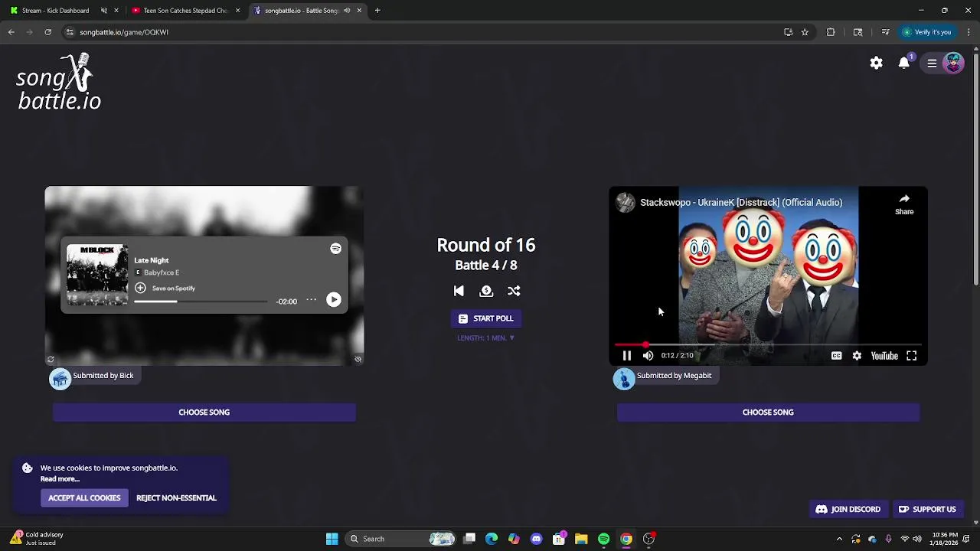Save Late Night on Spotify plus icon
980x551 pixels.
click(140, 288)
